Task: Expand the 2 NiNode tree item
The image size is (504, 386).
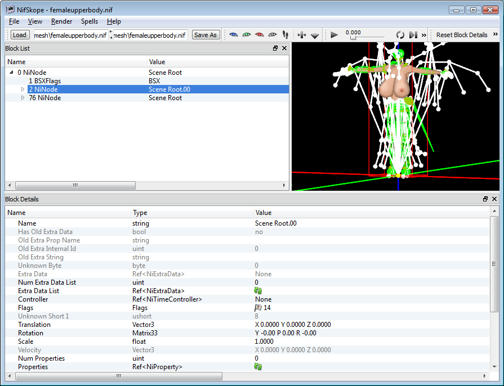Action: (x=22, y=89)
